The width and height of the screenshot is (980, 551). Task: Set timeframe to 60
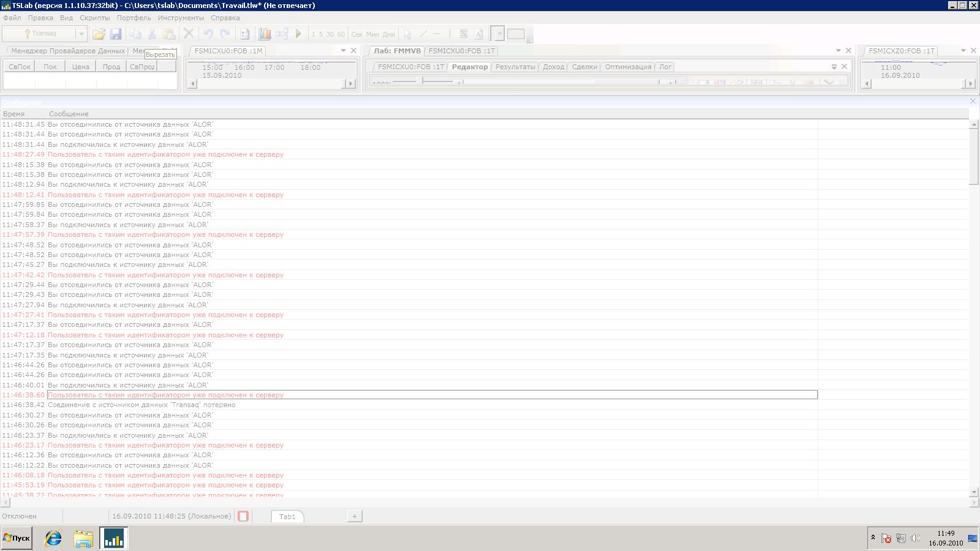point(341,34)
